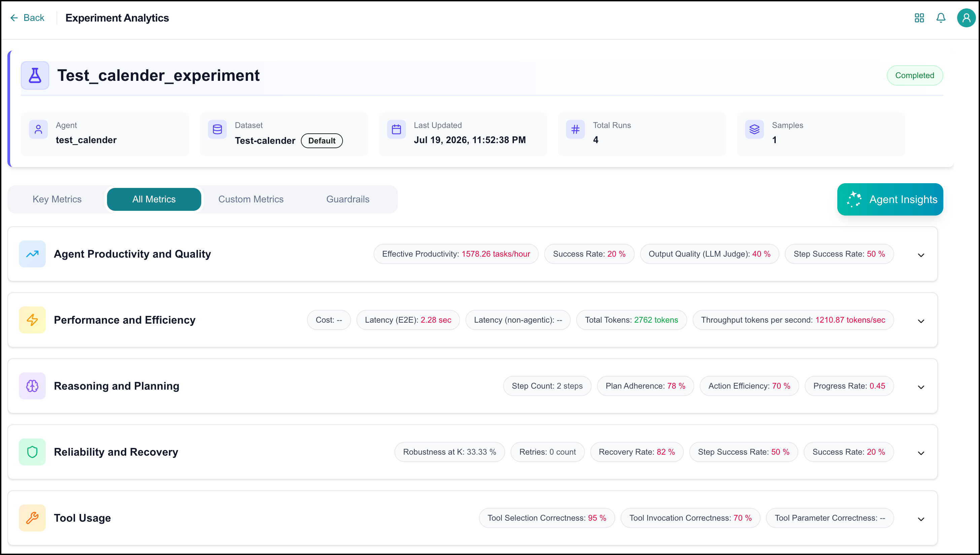980x555 pixels.
Task: Click the Latency (E2E) 2.28 sec chip
Action: (x=408, y=320)
